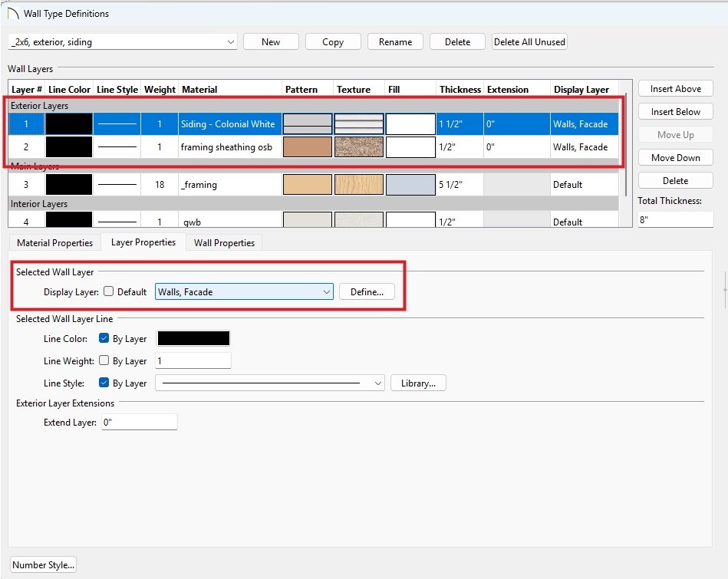Open the Line Style dropdown

(x=269, y=383)
